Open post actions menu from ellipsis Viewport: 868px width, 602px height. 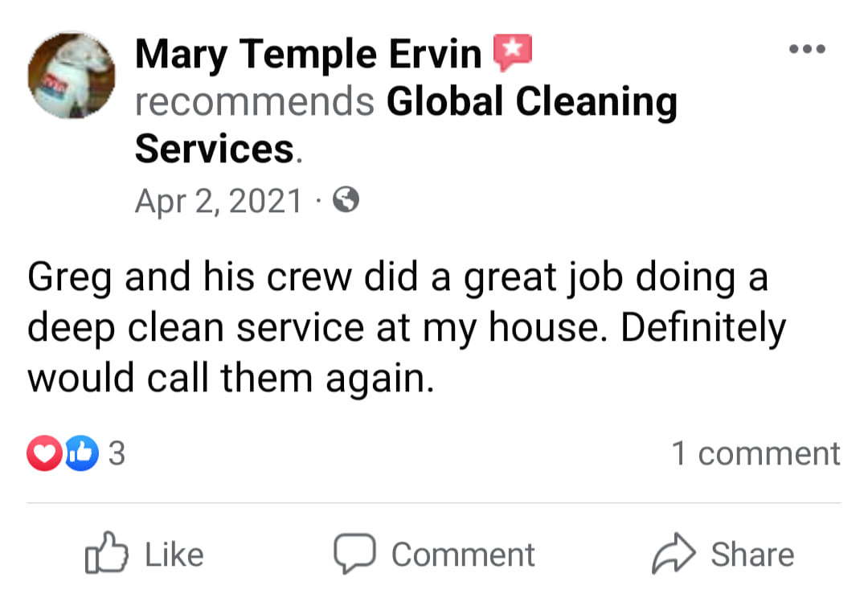[807, 48]
